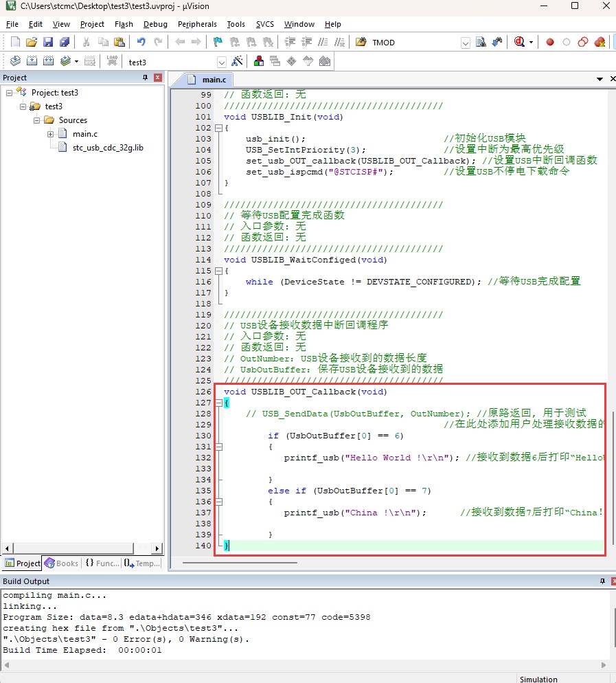Select the main.c editor tab
616x683 pixels.
pos(207,80)
